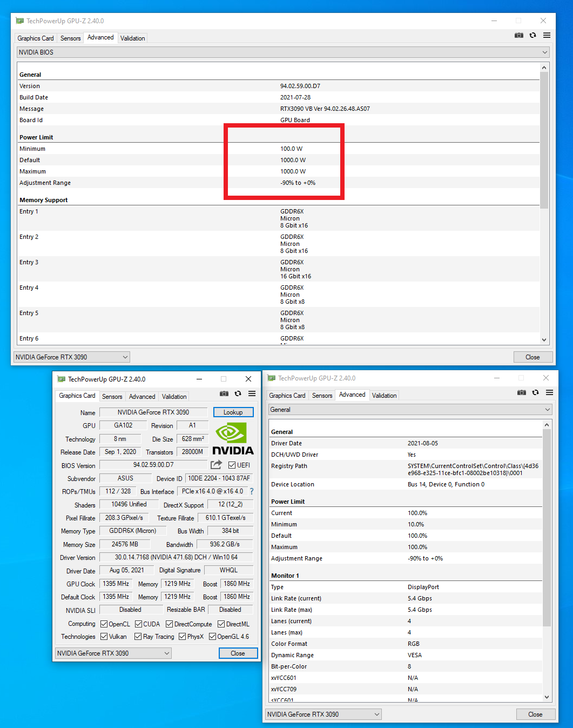Toggle the DirectCompute checkbox

tap(169, 624)
